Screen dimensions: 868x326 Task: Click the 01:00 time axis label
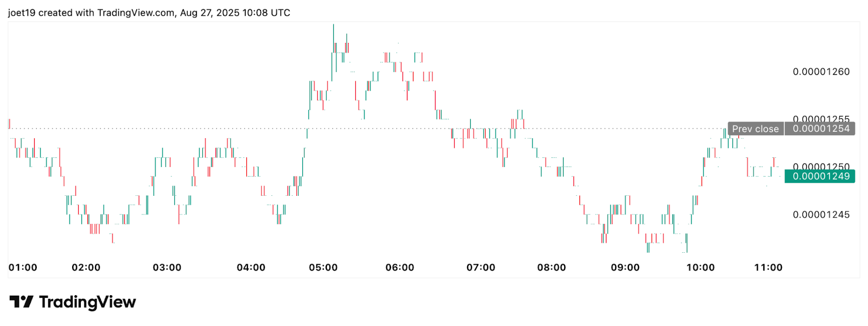pos(23,267)
